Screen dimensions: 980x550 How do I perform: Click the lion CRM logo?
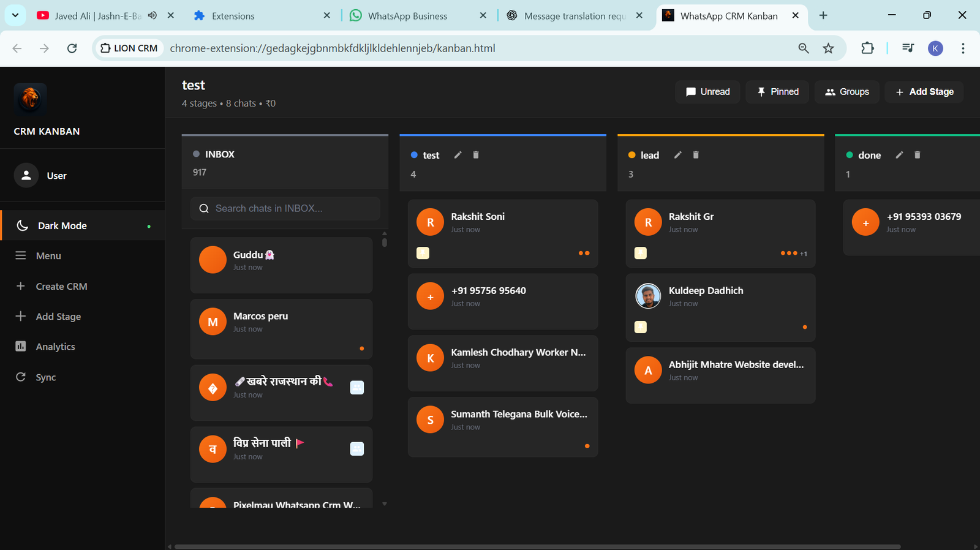30,99
